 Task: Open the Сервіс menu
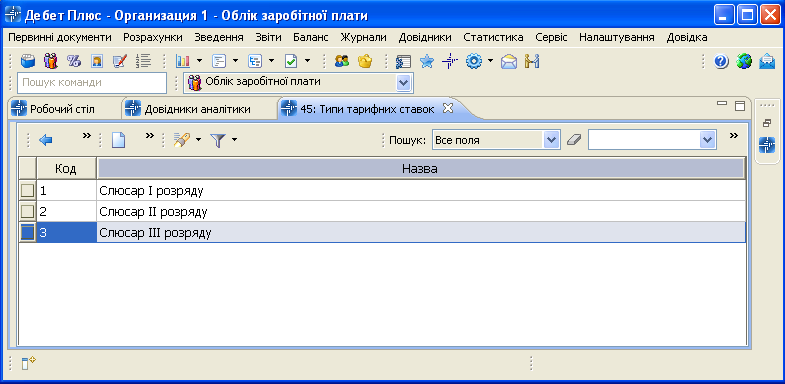point(551,37)
